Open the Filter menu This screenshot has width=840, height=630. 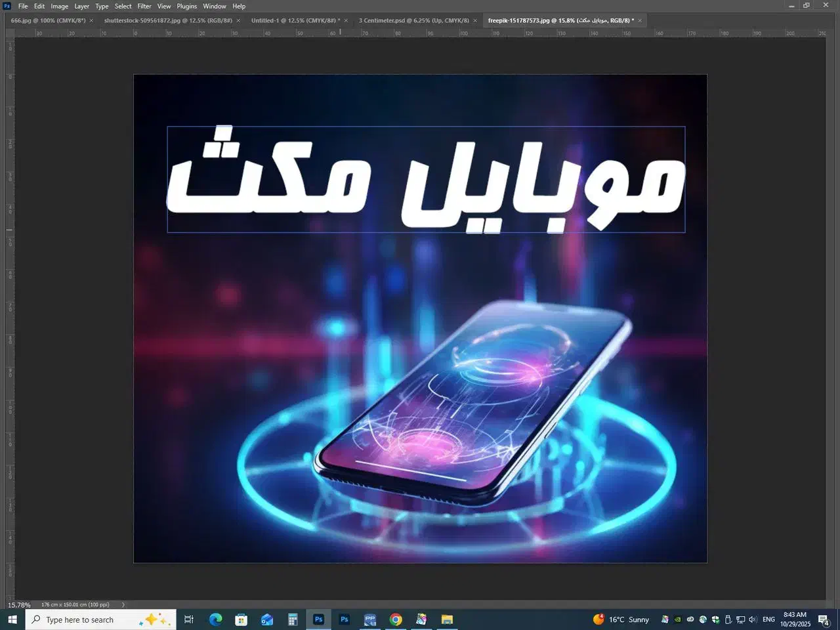pyautogui.click(x=144, y=6)
